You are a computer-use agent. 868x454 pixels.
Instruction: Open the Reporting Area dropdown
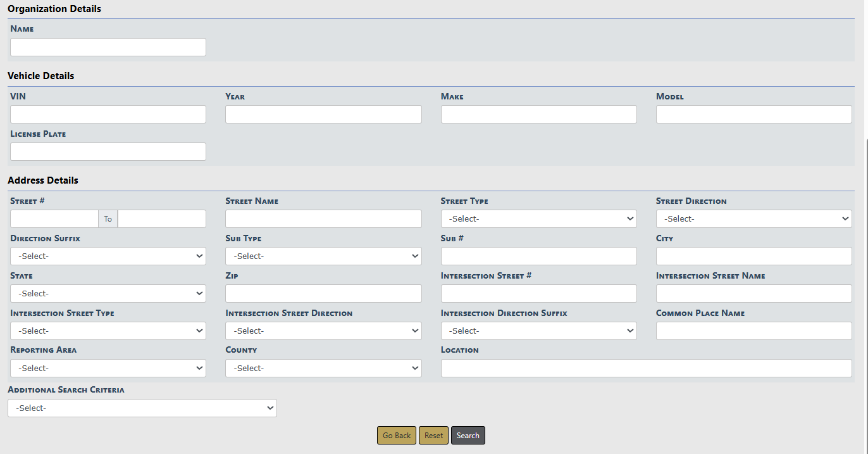click(108, 369)
